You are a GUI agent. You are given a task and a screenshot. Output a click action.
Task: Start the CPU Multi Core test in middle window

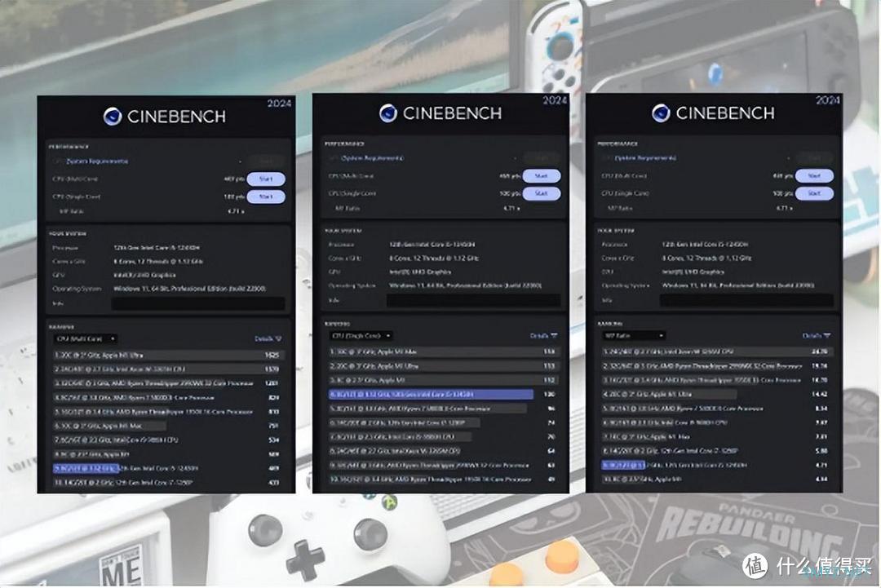pyautogui.click(x=541, y=176)
